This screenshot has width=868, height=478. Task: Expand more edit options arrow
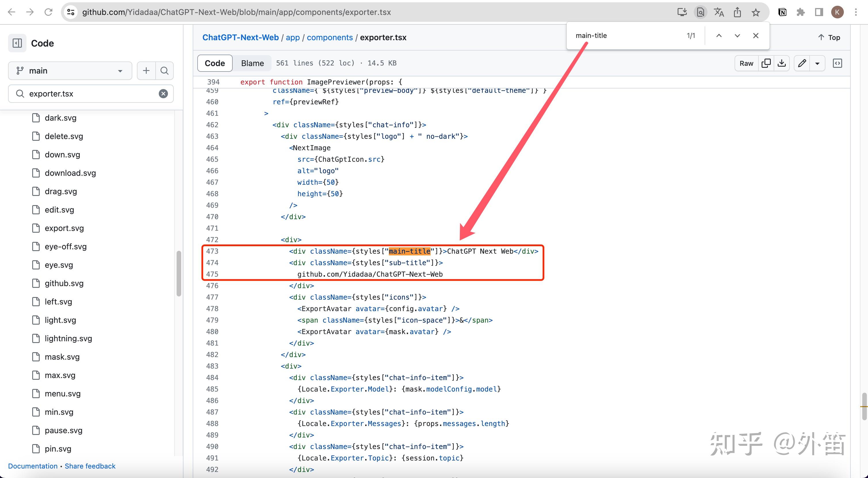coord(817,63)
